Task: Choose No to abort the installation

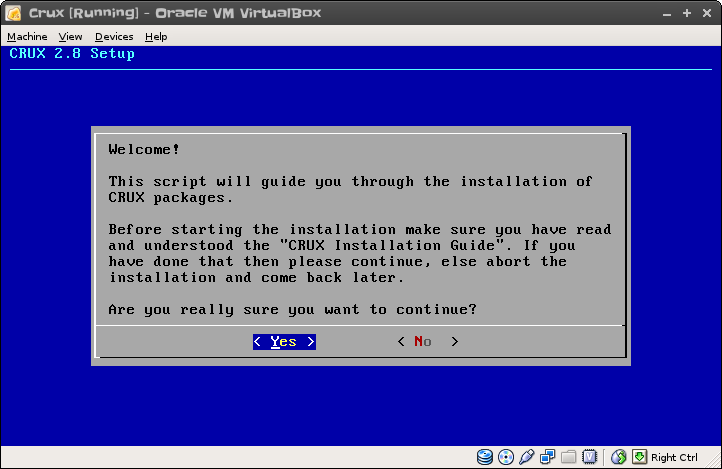Action: tap(428, 342)
